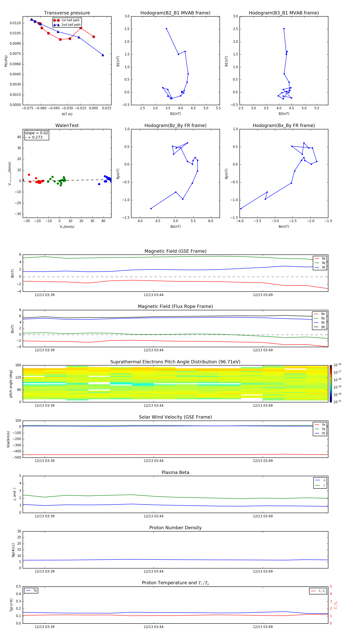Click the 'Proton Number Density' title
351x644 pixels.
pos(175,528)
